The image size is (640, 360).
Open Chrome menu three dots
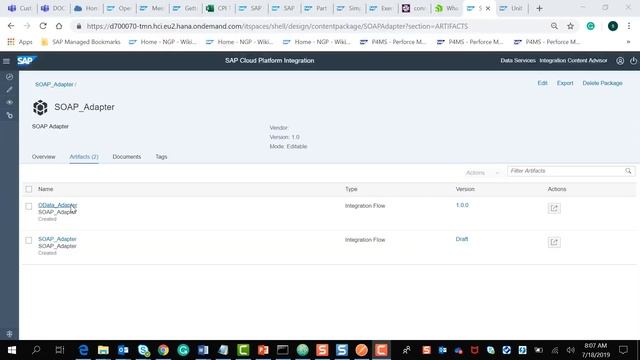click(629, 26)
